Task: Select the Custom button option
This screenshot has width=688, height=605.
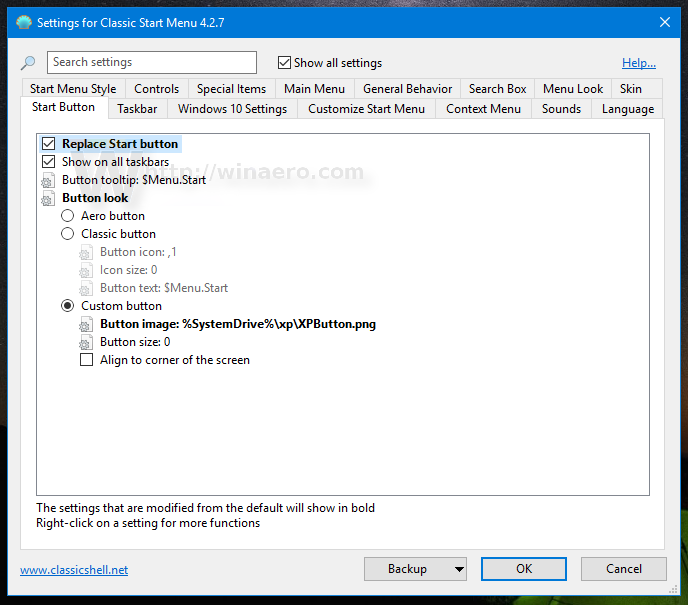Action: [67, 306]
